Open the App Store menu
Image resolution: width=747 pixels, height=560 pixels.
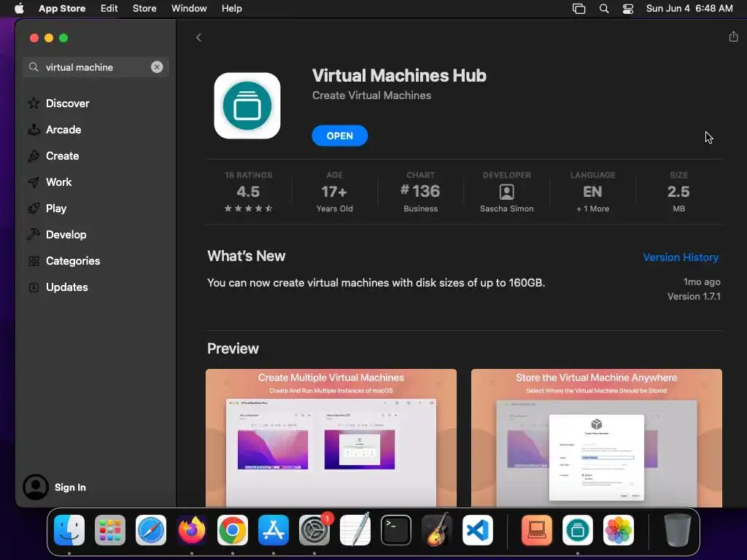tap(62, 8)
